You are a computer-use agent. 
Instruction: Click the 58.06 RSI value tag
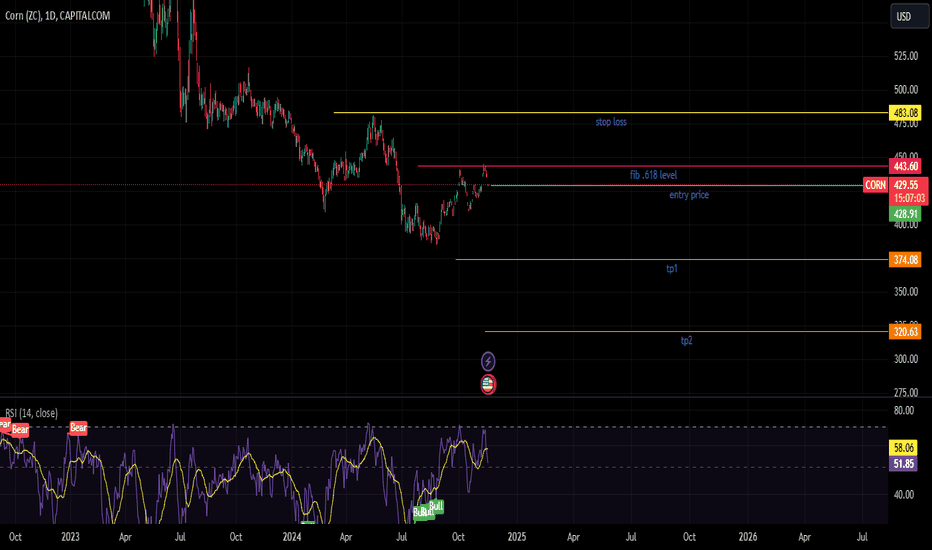click(x=903, y=448)
